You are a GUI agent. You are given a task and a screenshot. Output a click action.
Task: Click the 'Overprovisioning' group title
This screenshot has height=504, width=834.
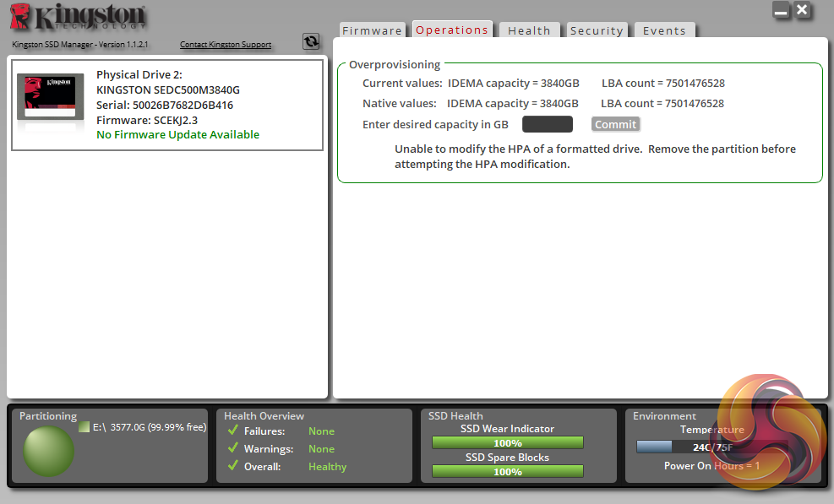[x=395, y=65]
